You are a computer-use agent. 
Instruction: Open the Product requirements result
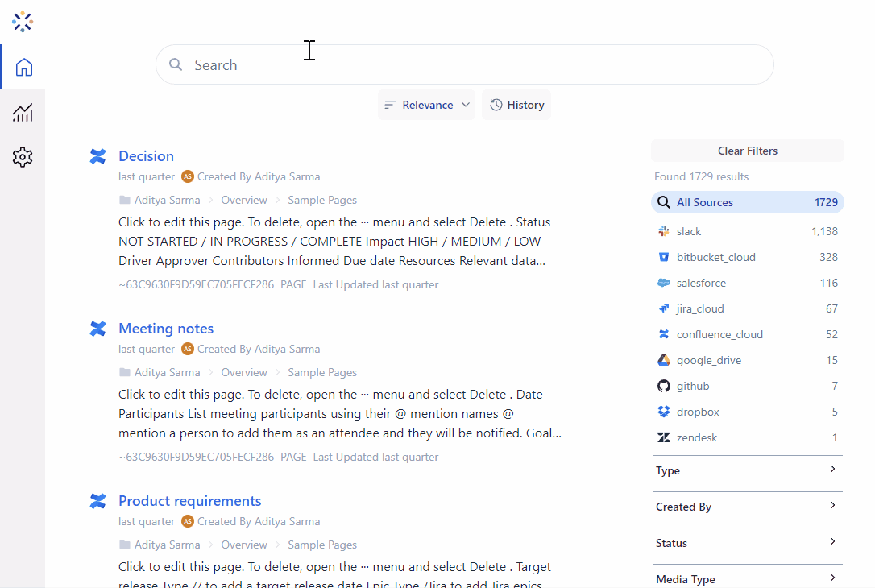tap(189, 501)
